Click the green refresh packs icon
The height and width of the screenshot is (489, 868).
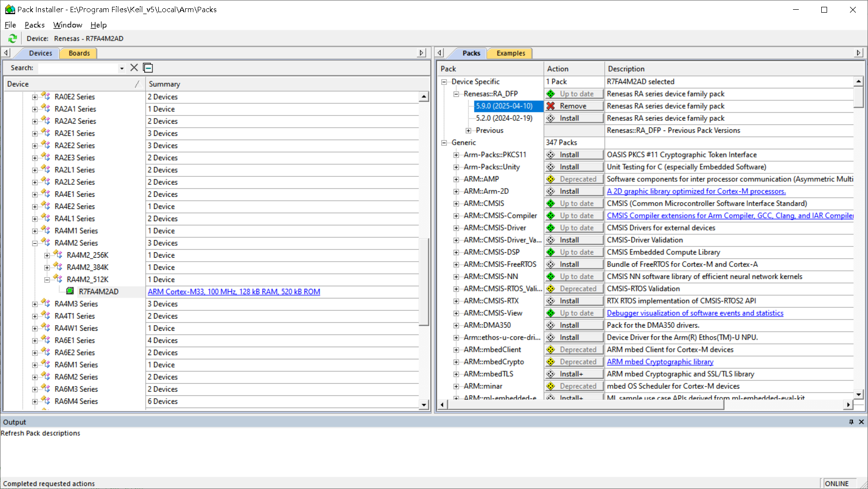[x=13, y=38]
